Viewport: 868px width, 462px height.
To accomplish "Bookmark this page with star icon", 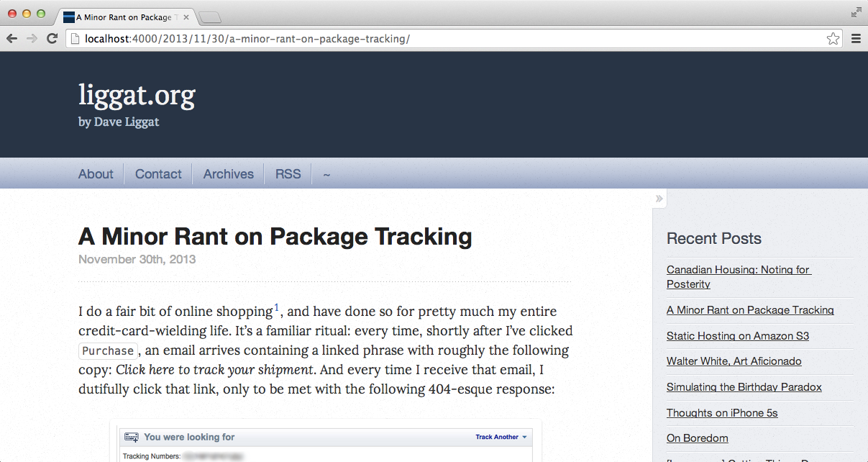I will (833, 39).
